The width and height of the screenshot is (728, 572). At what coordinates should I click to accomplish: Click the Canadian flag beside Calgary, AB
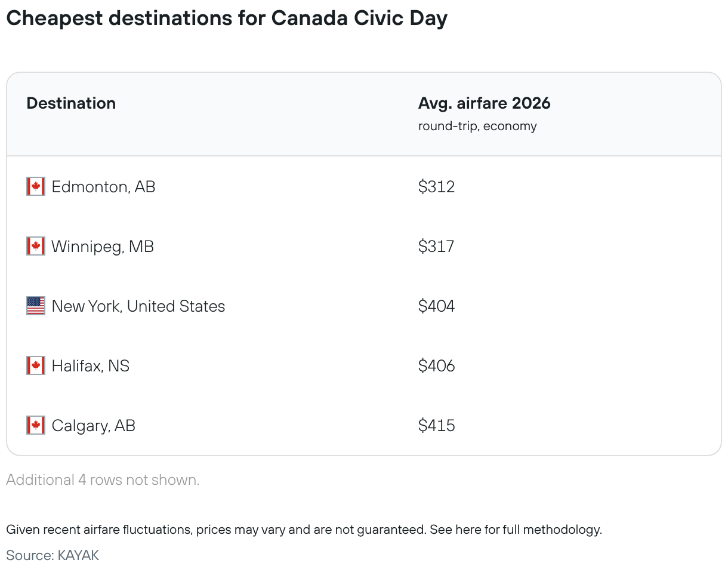[x=36, y=426]
